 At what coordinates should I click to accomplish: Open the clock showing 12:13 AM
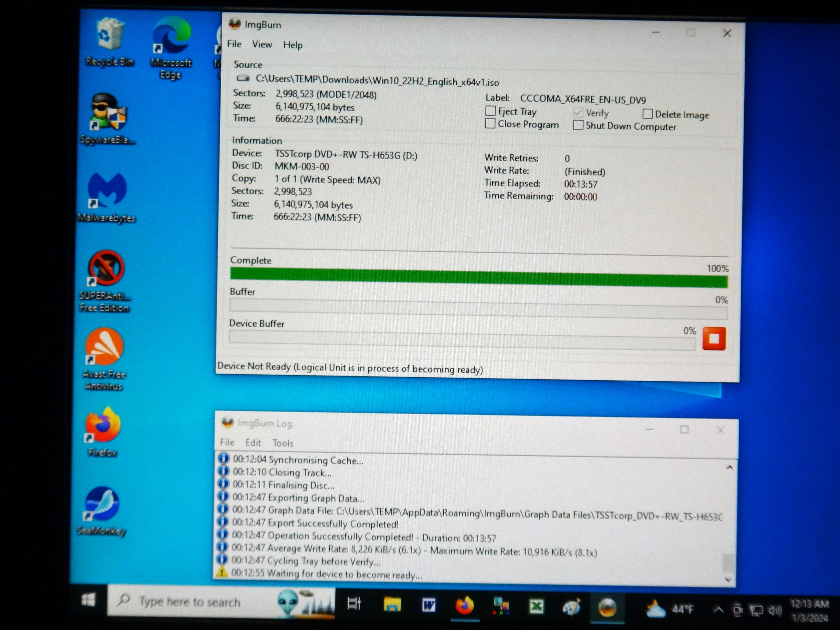[809, 611]
